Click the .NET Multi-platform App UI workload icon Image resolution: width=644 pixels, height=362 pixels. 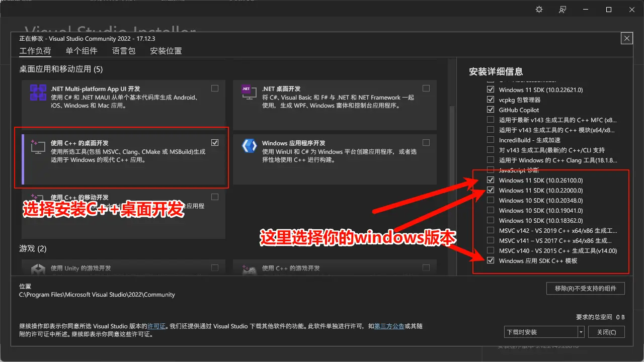38,93
